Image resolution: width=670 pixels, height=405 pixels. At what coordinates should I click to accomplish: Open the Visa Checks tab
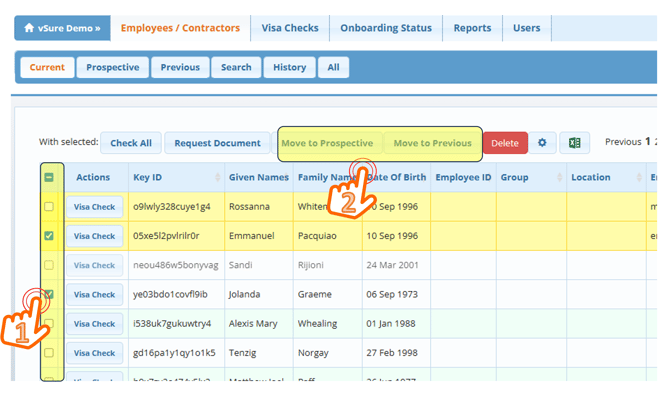[x=289, y=28]
